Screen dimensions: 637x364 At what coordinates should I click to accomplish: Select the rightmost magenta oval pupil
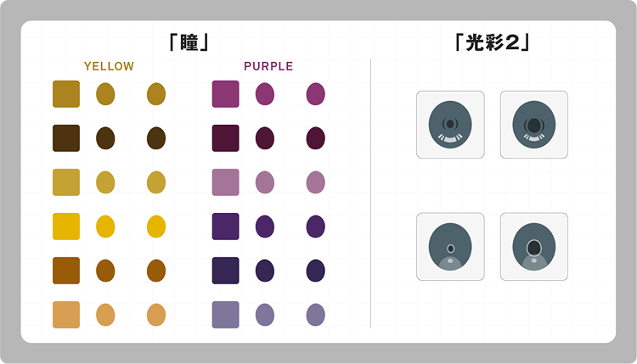[x=316, y=94]
